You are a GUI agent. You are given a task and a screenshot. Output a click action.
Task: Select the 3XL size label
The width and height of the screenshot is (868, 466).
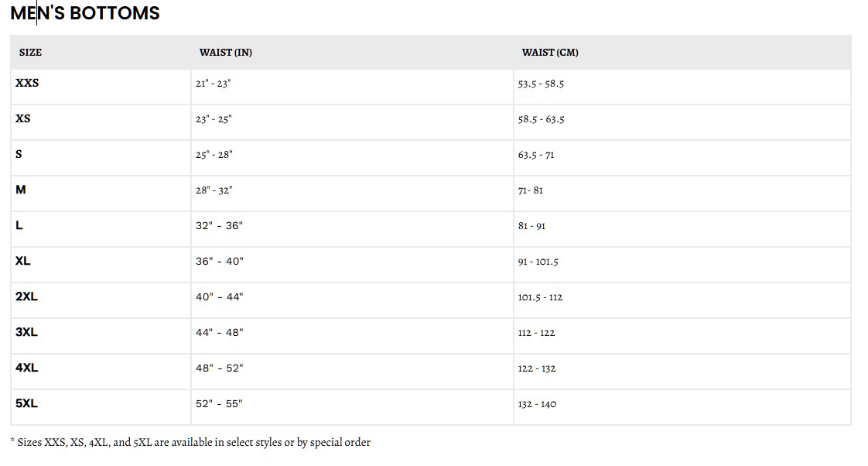pyautogui.click(x=26, y=332)
